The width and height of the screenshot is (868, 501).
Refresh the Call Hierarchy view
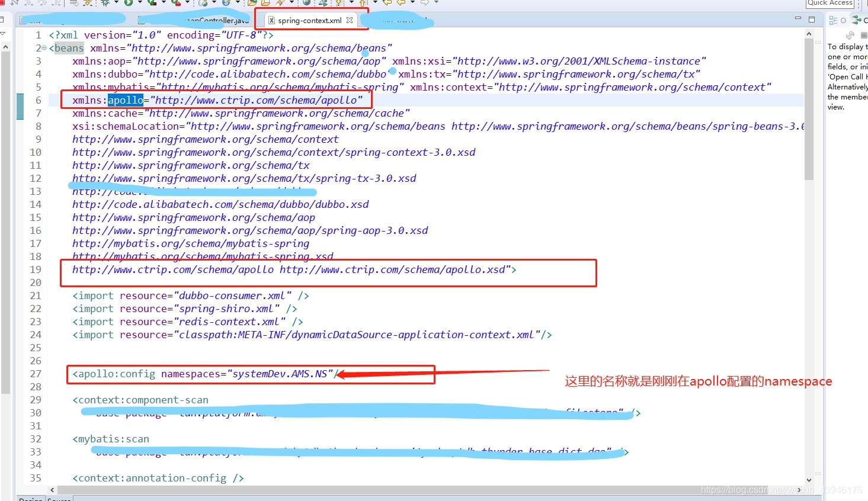pyautogui.click(x=850, y=35)
